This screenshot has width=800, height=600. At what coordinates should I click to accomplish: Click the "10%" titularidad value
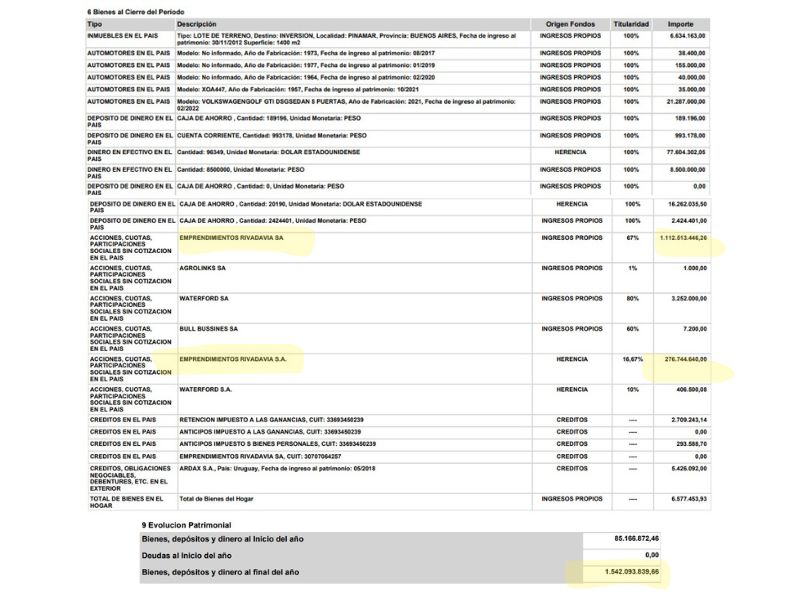pyautogui.click(x=633, y=389)
